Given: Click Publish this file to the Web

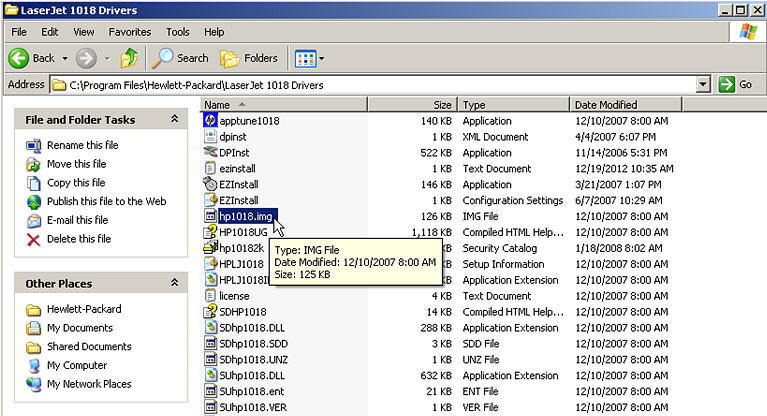Looking at the screenshot, I should pyautogui.click(x=106, y=201).
